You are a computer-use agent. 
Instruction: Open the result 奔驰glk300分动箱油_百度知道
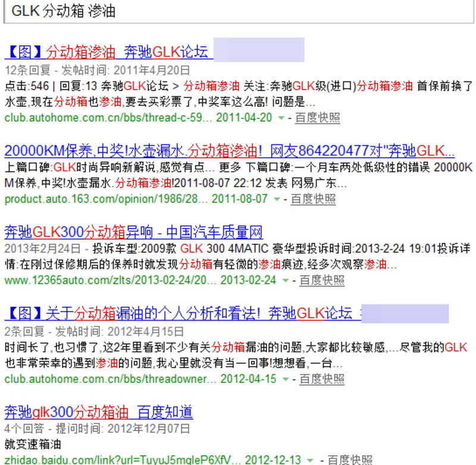click(99, 412)
